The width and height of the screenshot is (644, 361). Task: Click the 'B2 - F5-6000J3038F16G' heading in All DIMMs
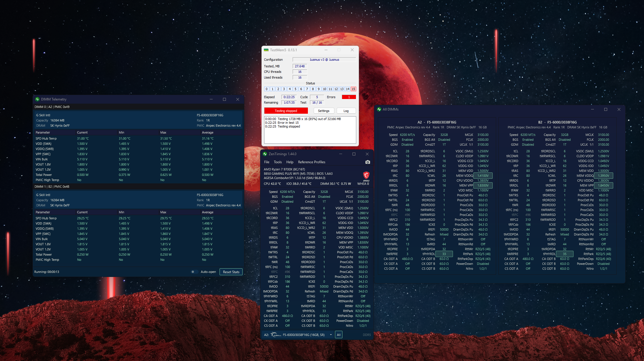click(x=557, y=122)
